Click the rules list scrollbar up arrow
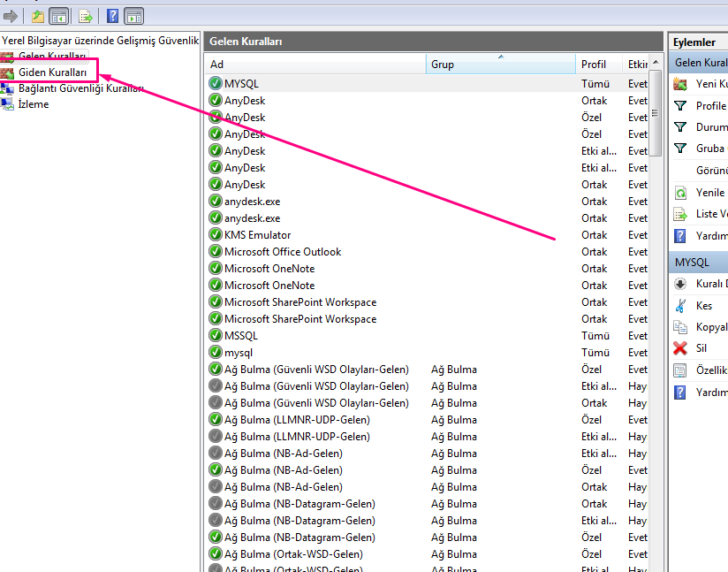Screen dimensions: 728x572 pos(656,62)
